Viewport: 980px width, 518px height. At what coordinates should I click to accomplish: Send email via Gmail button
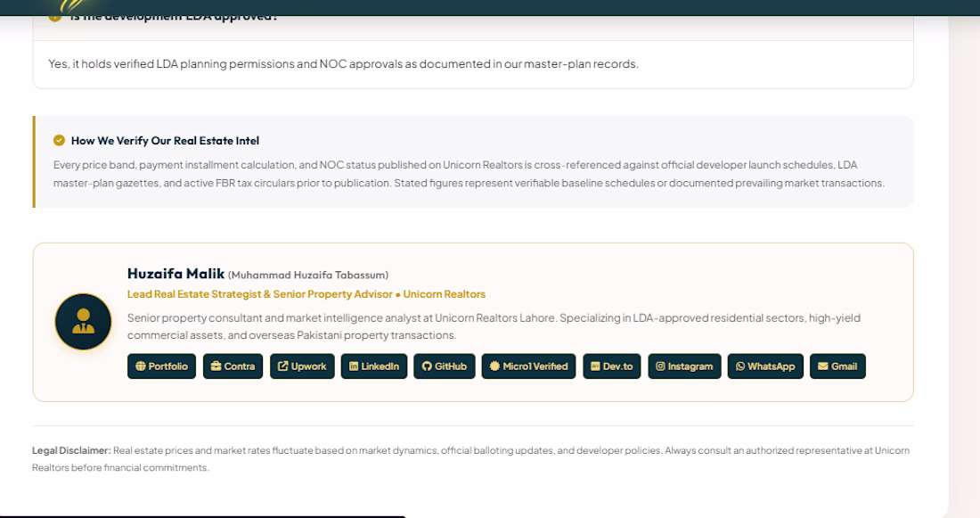click(837, 366)
